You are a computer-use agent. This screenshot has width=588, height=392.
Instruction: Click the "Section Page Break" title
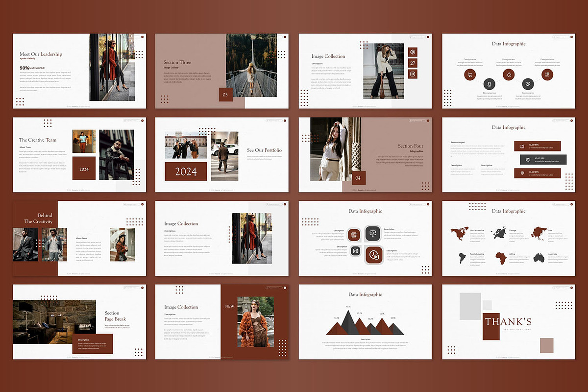click(116, 316)
